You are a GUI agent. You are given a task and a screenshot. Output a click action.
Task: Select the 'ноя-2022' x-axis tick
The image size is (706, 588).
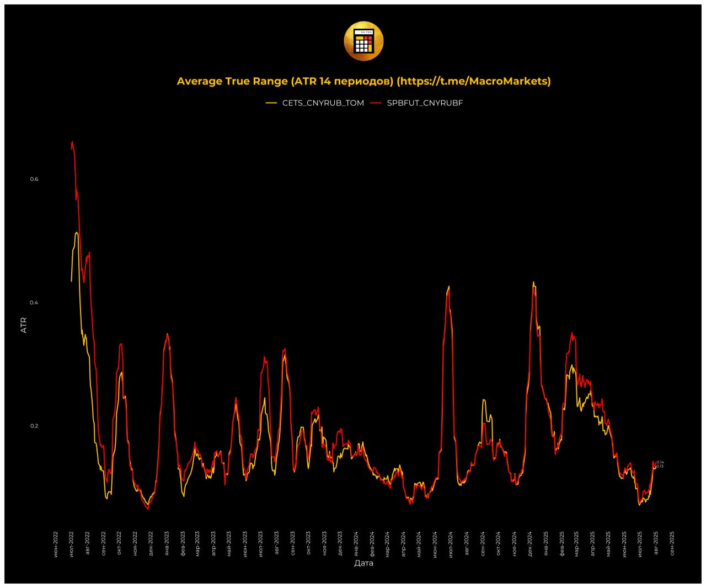[135, 543]
